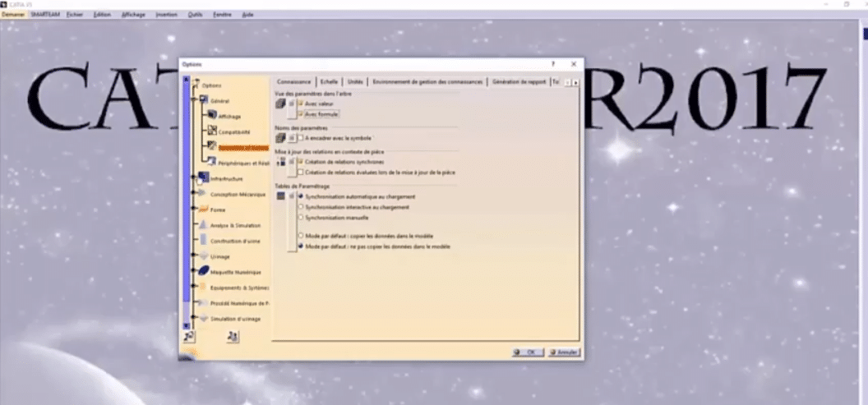This screenshot has height=405, width=868.
Task: Open the Démarrer menu
Action: click(13, 15)
